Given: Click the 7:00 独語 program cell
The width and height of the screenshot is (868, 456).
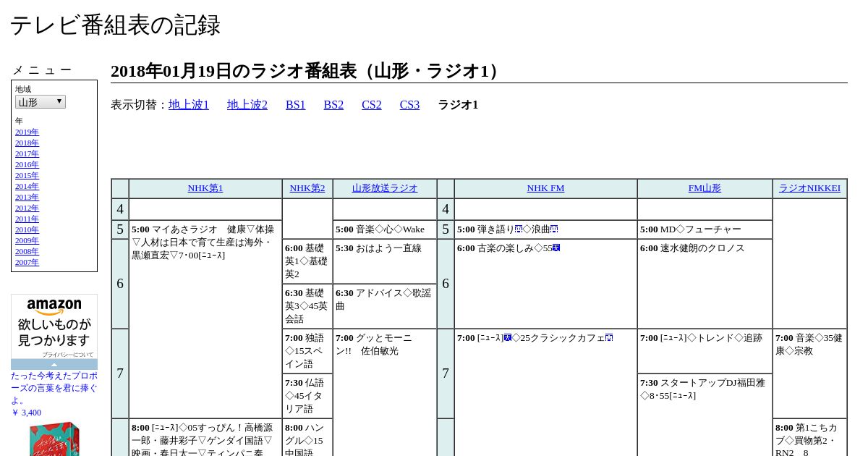Looking at the screenshot, I should point(307,351).
